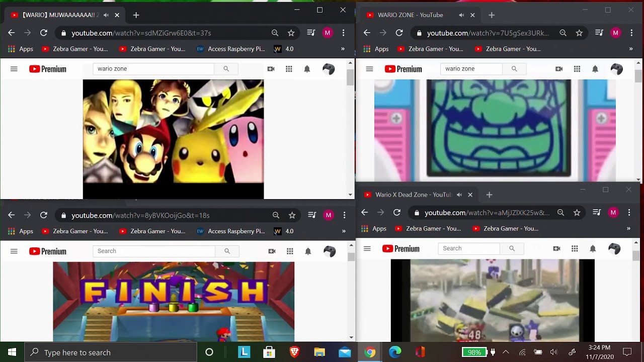Go back in the WARIO ZONE window
Screen dimensions: 644x362
(367, 33)
